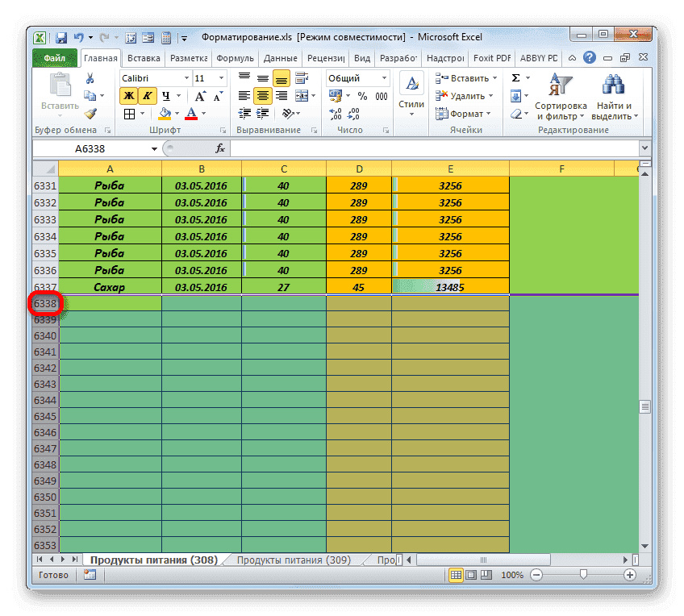
Task: Select the AutoSum (Σ) icon
Action: click(x=515, y=77)
